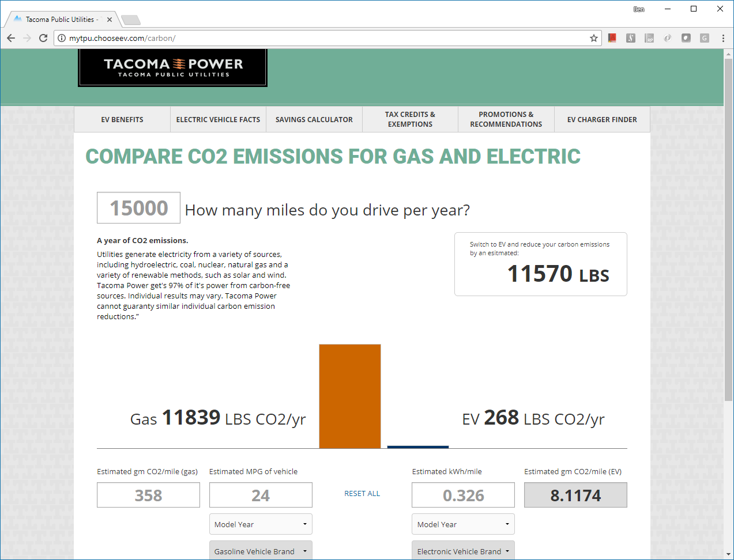This screenshot has width=734, height=560.
Task: Click the Reset All link
Action: click(362, 494)
